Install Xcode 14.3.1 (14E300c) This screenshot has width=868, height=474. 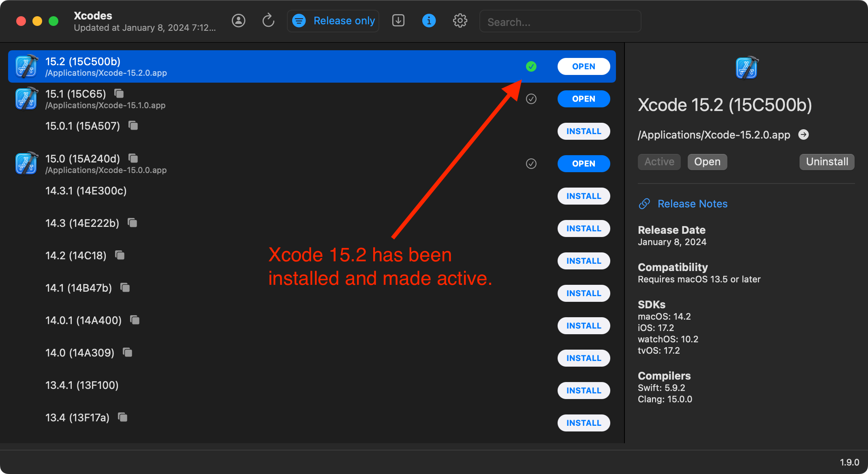pyautogui.click(x=584, y=196)
